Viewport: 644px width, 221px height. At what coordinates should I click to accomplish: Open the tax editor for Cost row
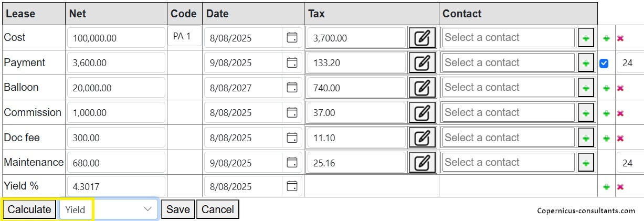pos(422,38)
